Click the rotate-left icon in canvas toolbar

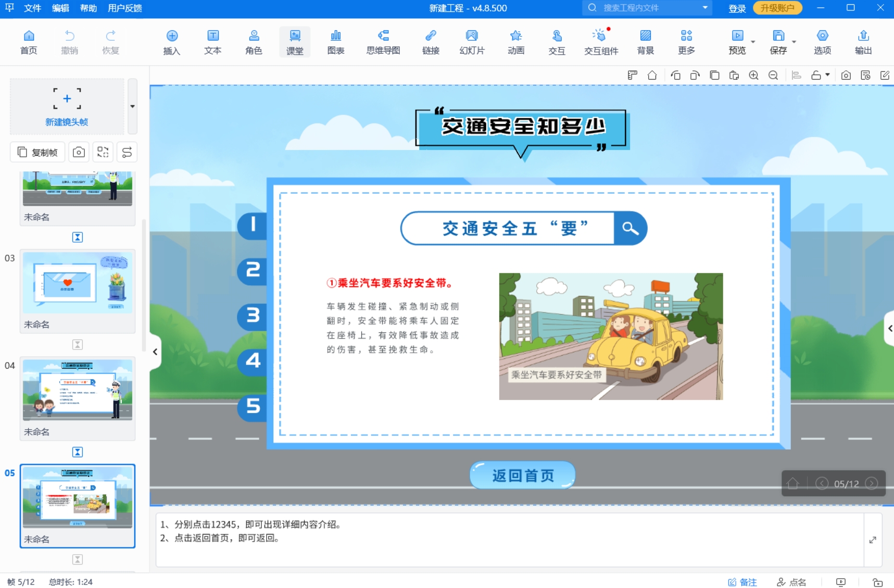tap(675, 75)
